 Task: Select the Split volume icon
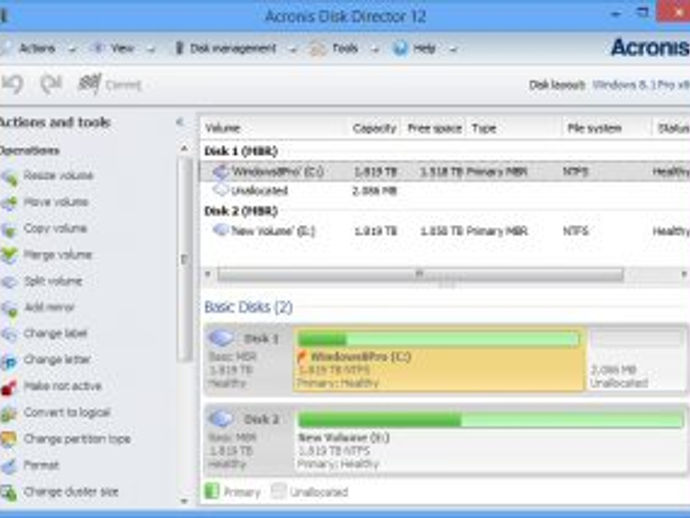tap(9, 282)
